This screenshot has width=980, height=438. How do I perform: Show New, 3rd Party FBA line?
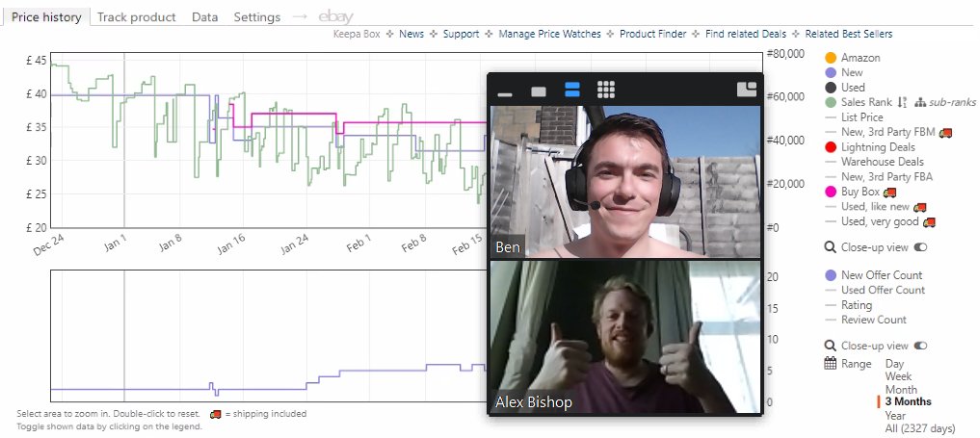point(887,176)
